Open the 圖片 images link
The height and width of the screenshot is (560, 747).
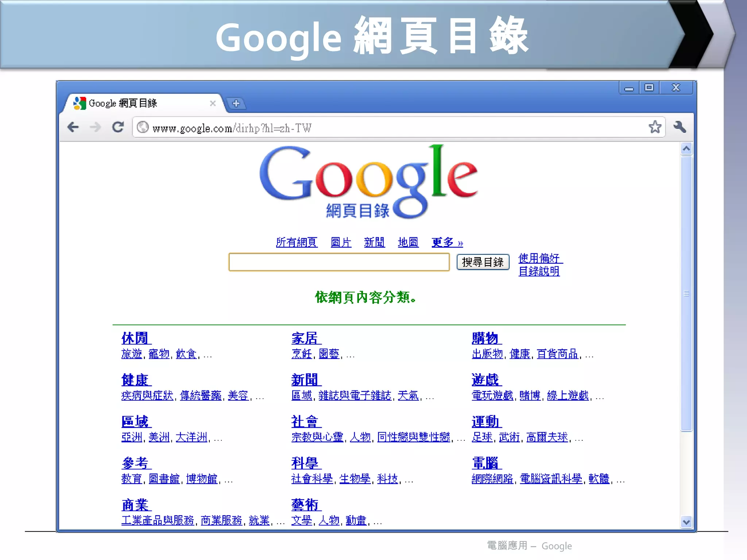click(341, 242)
